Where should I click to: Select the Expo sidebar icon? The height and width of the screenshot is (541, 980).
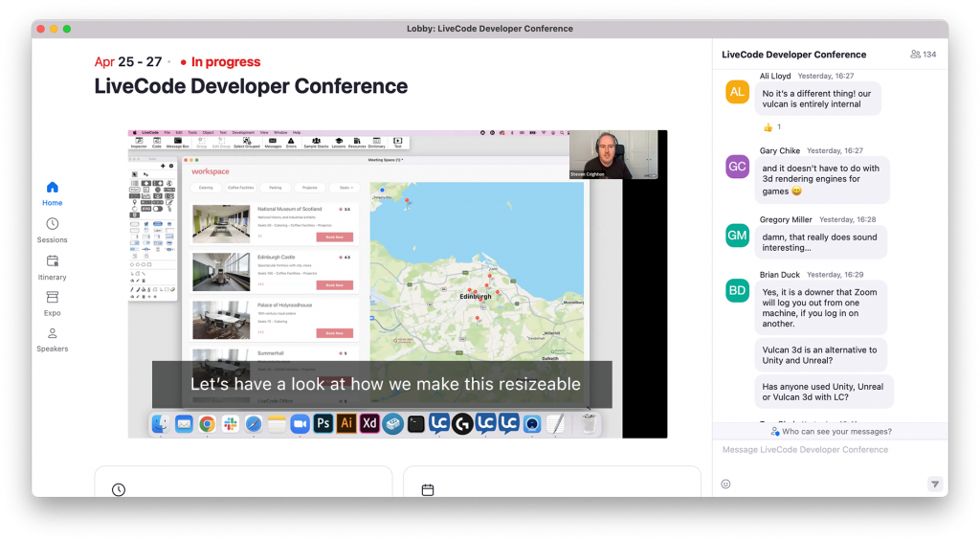tap(53, 303)
